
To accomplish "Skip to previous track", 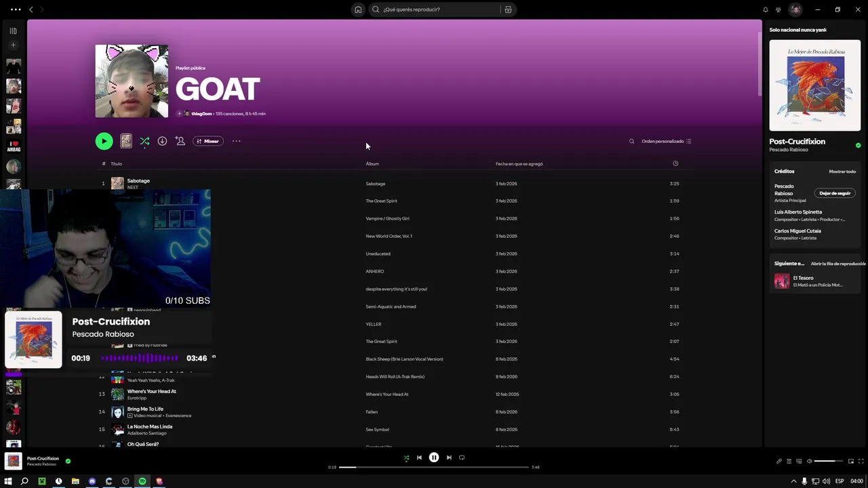I will point(419,457).
